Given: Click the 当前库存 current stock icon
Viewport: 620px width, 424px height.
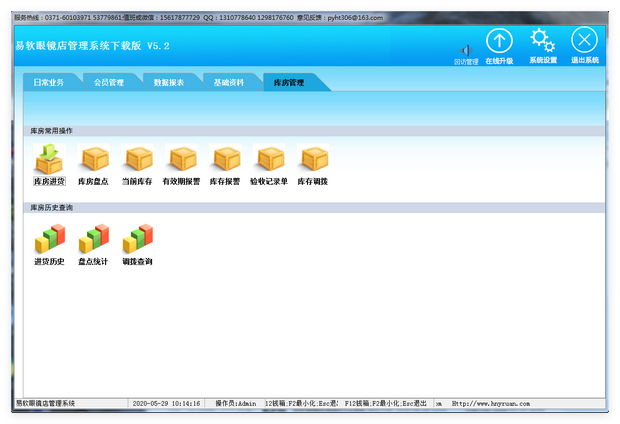Looking at the screenshot, I should pos(137,159).
